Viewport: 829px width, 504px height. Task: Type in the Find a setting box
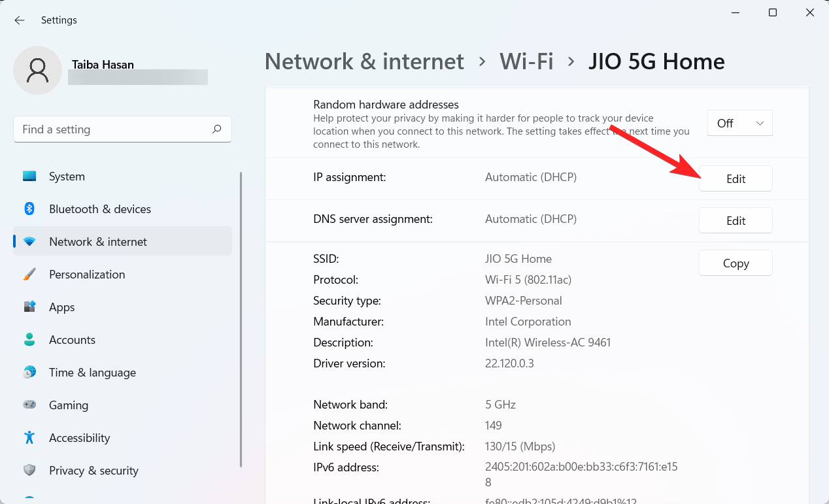pos(114,129)
